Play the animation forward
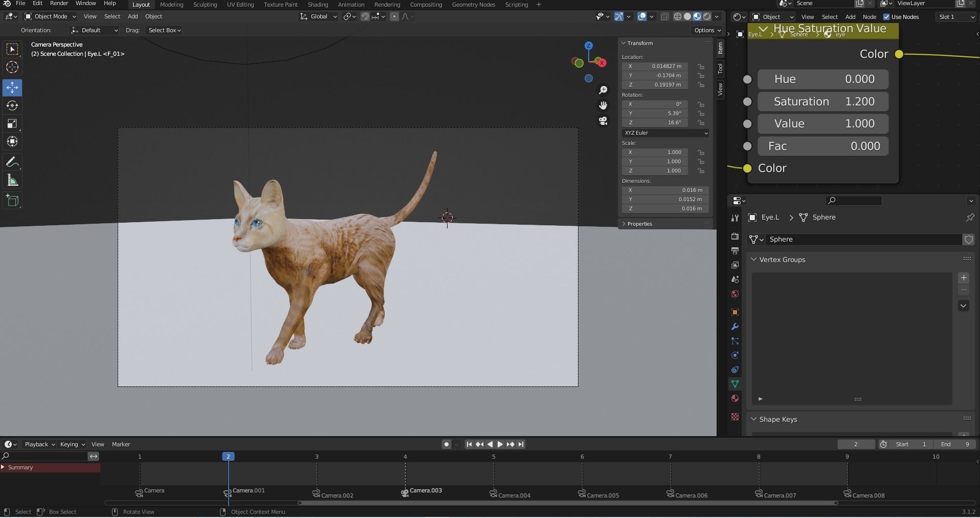This screenshot has width=980, height=518. pos(500,444)
